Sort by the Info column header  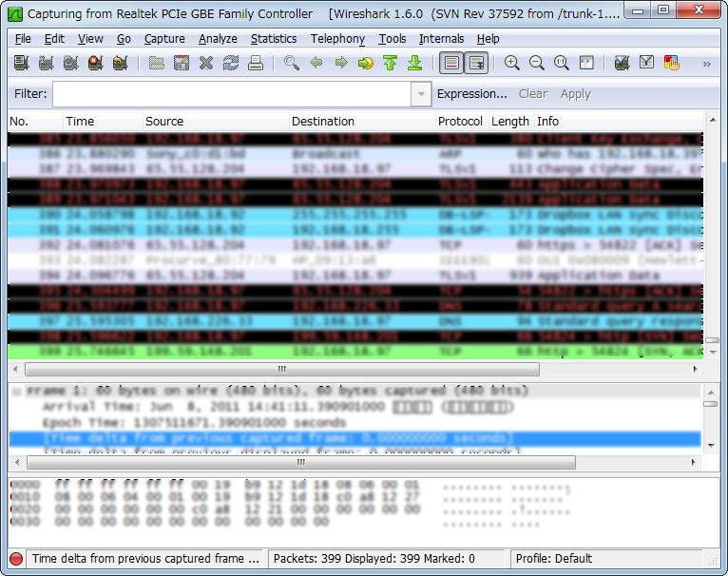[x=619, y=122]
